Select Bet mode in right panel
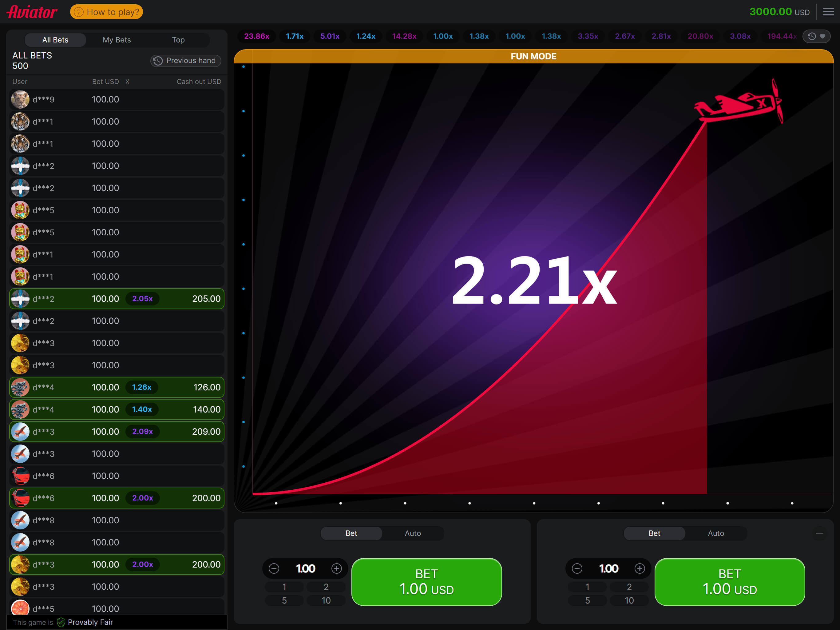This screenshot has height=630, width=840. pos(654,533)
